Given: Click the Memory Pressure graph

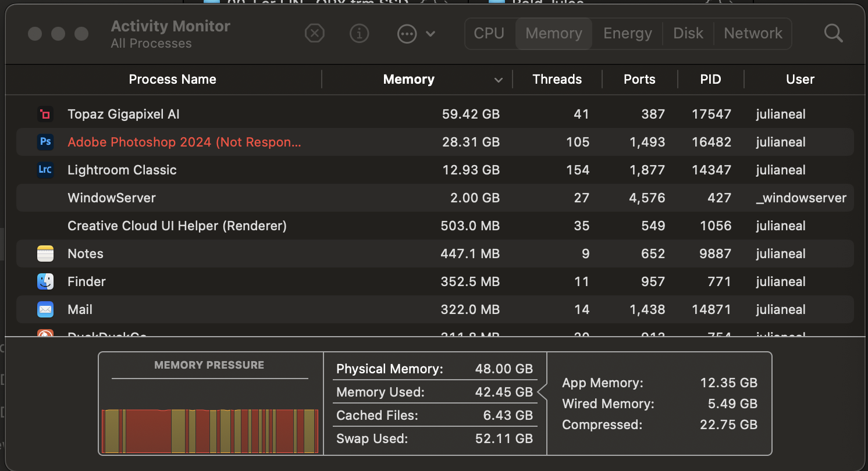Looking at the screenshot, I should [x=210, y=430].
